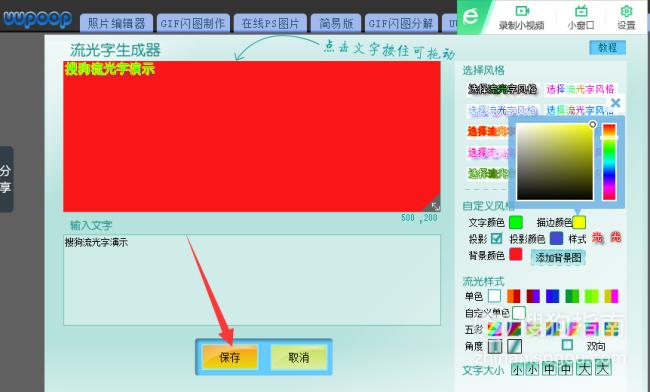Select the first 中 text size button
The width and height of the screenshot is (650, 392).
click(549, 368)
